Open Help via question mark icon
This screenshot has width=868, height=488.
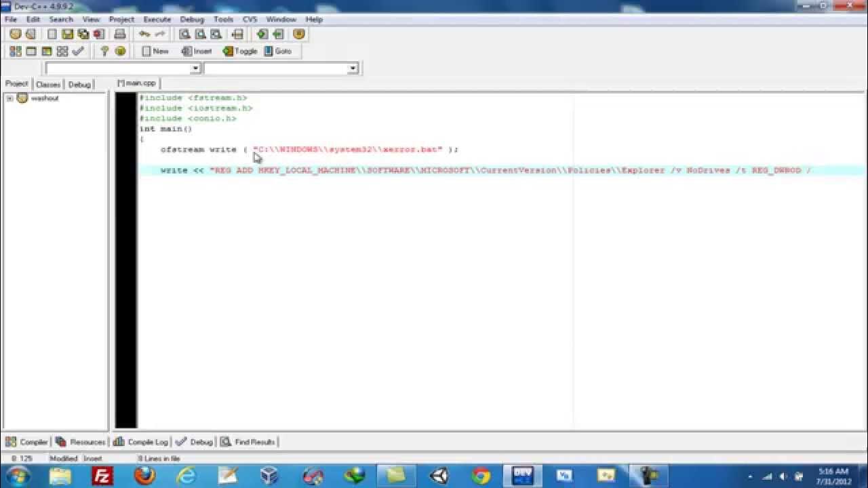(104, 51)
